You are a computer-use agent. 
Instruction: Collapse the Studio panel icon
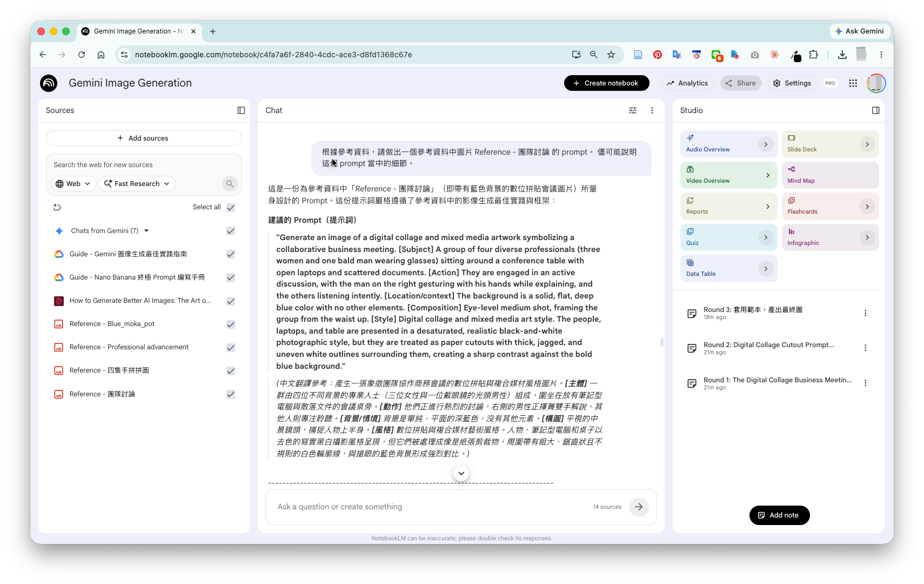[x=875, y=110]
